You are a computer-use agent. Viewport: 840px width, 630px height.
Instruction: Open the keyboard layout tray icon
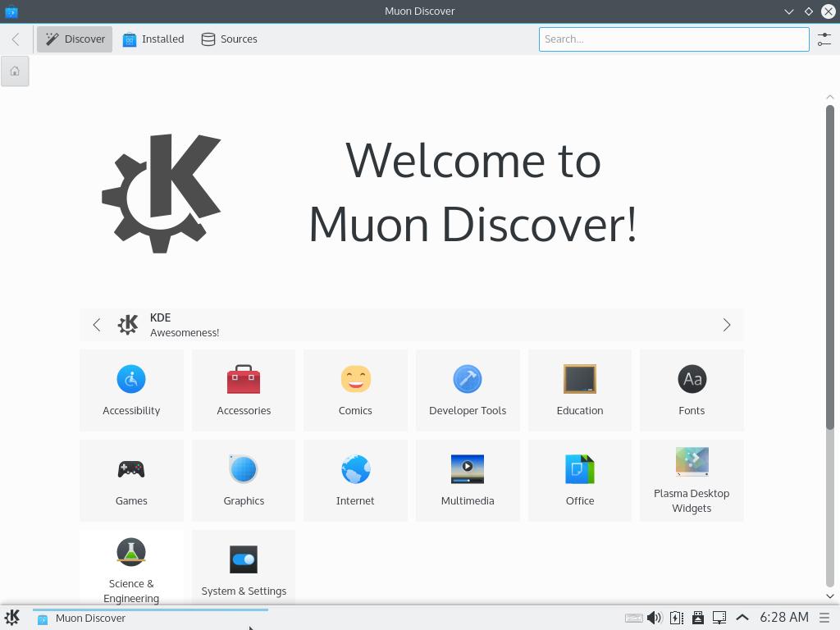tap(634, 618)
